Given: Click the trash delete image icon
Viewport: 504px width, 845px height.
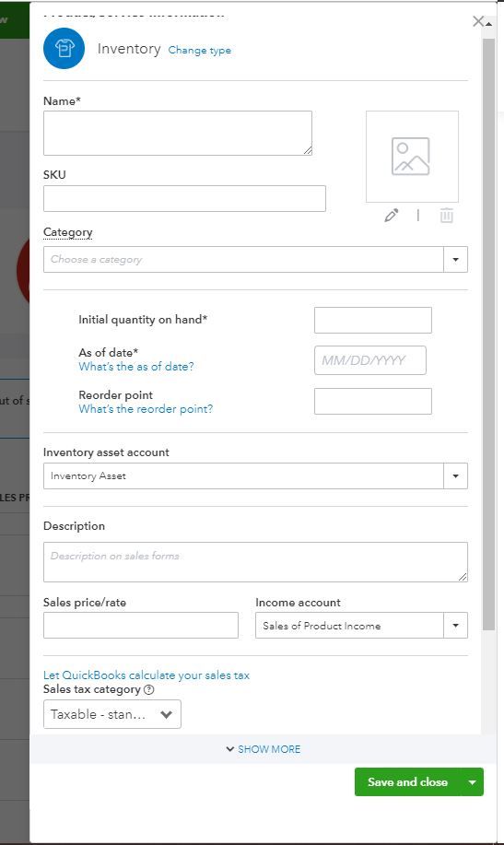Looking at the screenshot, I should 446,215.
